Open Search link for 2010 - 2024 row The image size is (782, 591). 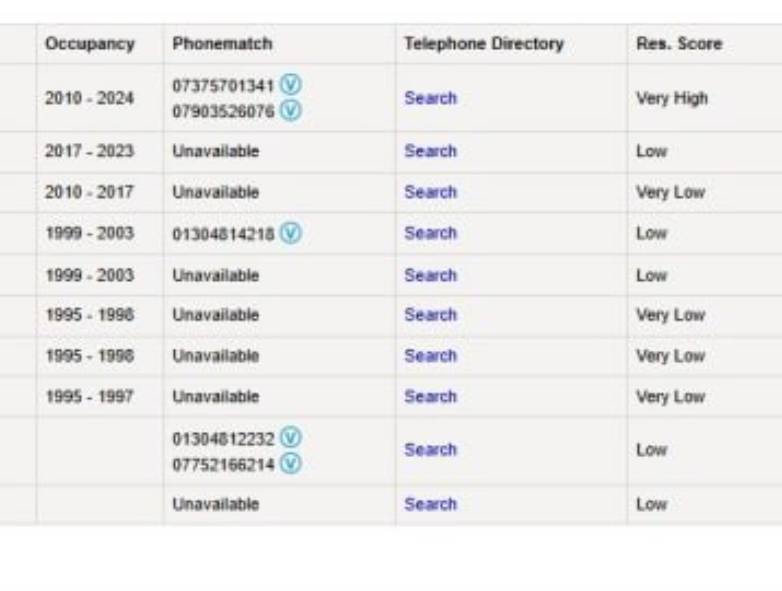tap(430, 98)
